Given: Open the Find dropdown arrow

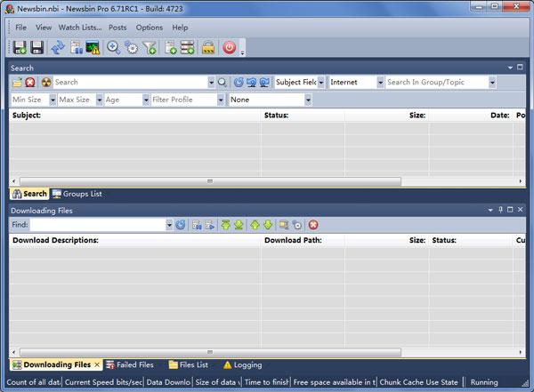Looking at the screenshot, I should (169, 225).
